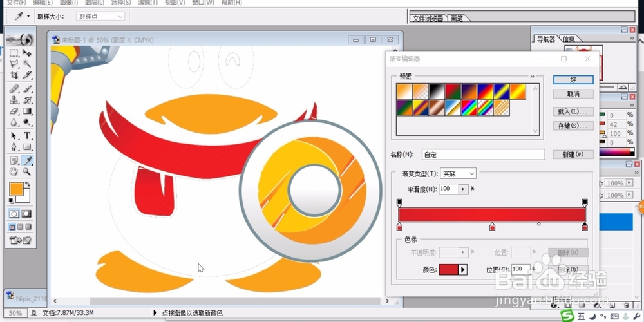Screen dimensions: 644x322
Task: Select the Gradient tool in toolbox
Action: coord(27,111)
